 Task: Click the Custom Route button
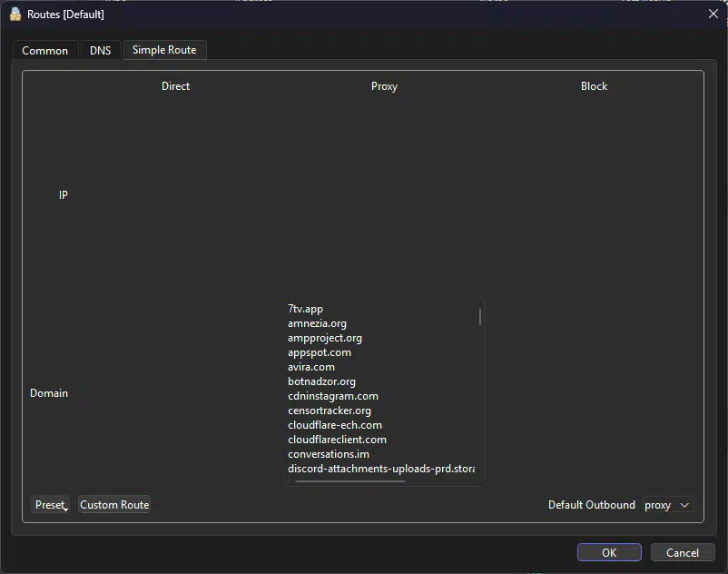tap(114, 504)
